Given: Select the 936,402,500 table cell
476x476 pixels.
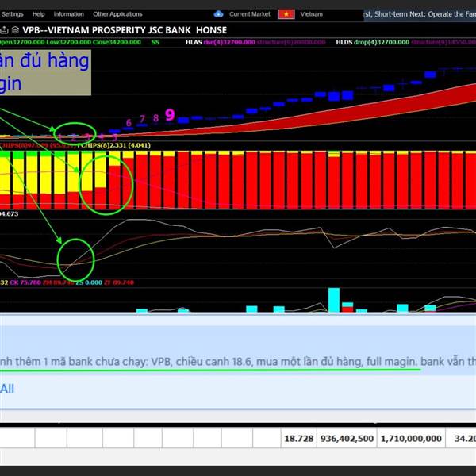Looking at the screenshot, I should (347, 439).
